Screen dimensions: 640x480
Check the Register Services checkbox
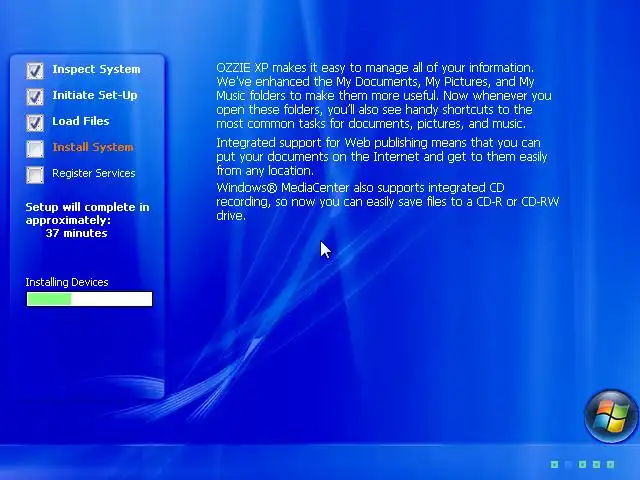pos(35,174)
